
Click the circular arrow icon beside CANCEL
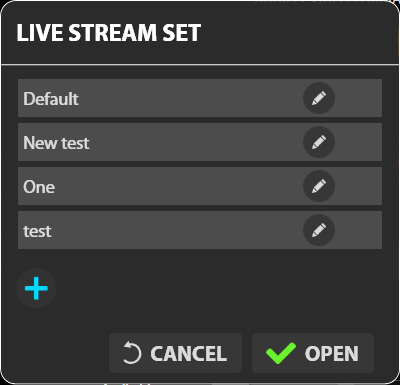132,353
